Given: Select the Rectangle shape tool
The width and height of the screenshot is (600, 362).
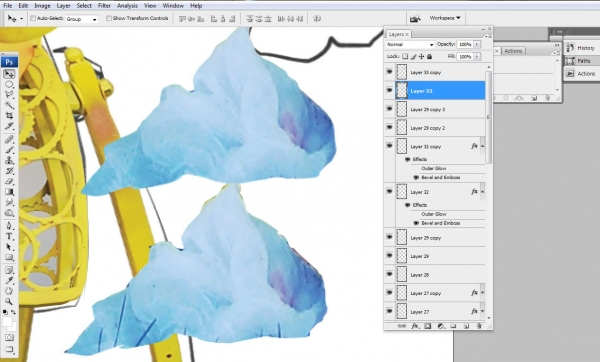Looking at the screenshot, I should (x=9, y=257).
